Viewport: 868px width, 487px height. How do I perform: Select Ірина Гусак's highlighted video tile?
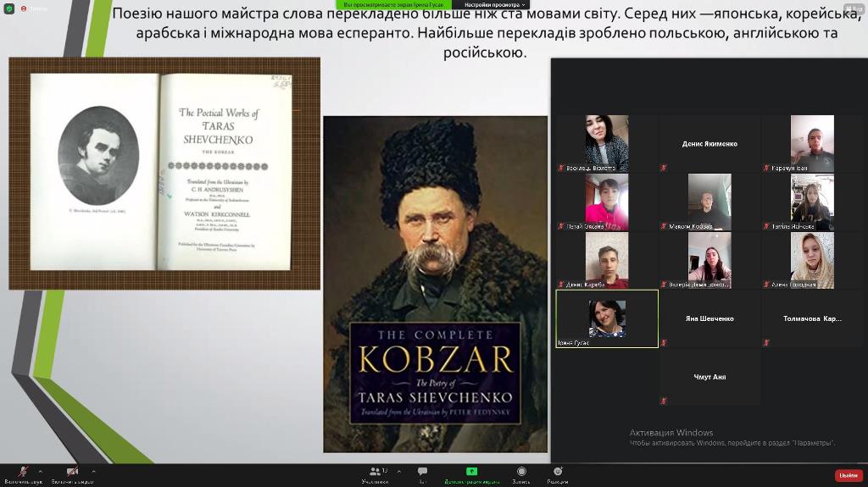click(607, 318)
